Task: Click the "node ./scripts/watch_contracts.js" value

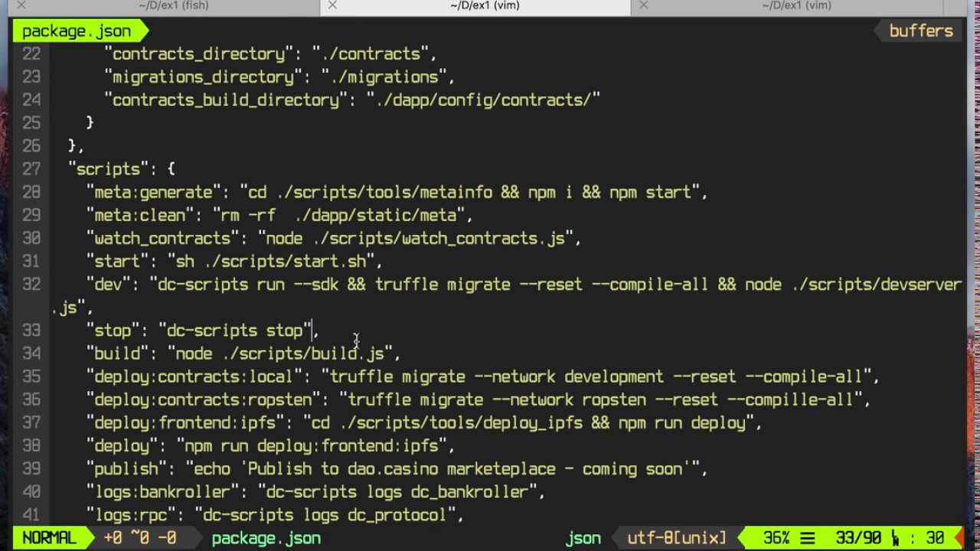Action: [x=416, y=239]
